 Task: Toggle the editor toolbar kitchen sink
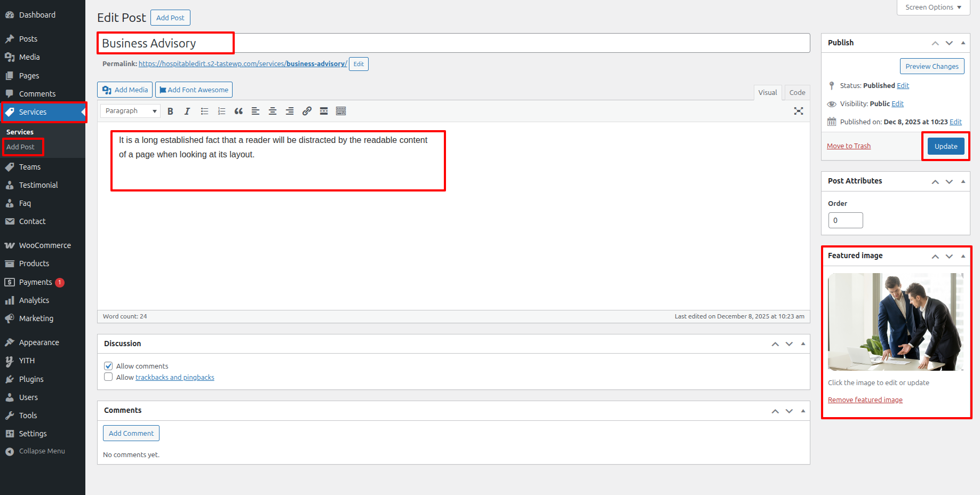pyautogui.click(x=341, y=111)
